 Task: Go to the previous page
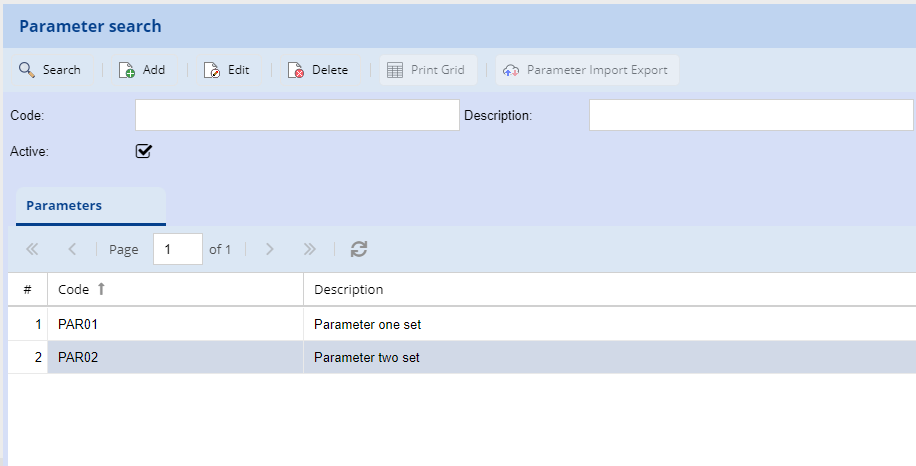(x=72, y=249)
